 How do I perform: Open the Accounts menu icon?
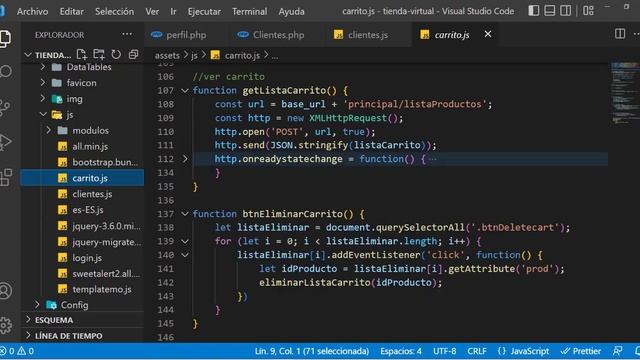[x=5, y=291]
